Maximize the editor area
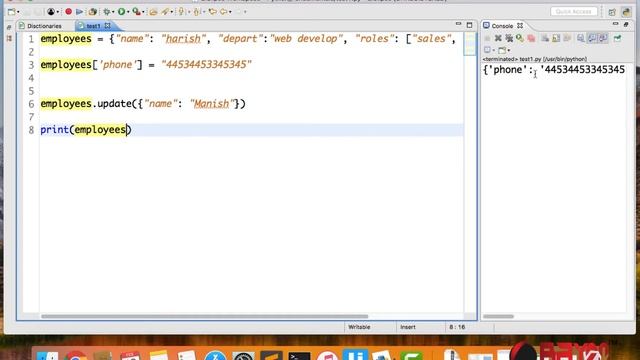Viewport: 640px width, 360px height. coord(469,25)
